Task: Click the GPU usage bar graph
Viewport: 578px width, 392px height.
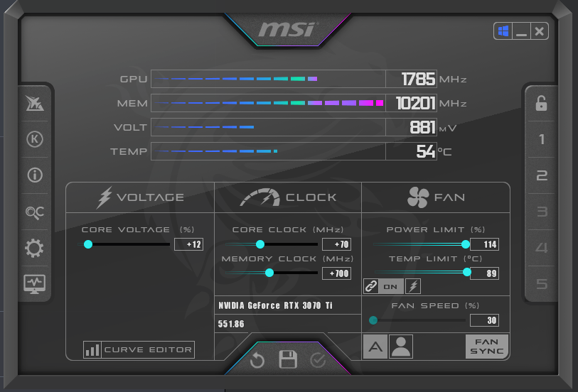Action: pyautogui.click(x=268, y=79)
